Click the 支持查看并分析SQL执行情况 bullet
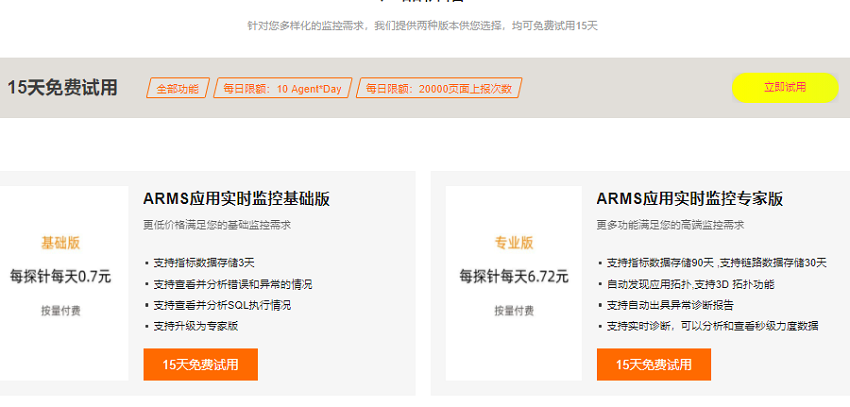 coord(222,305)
